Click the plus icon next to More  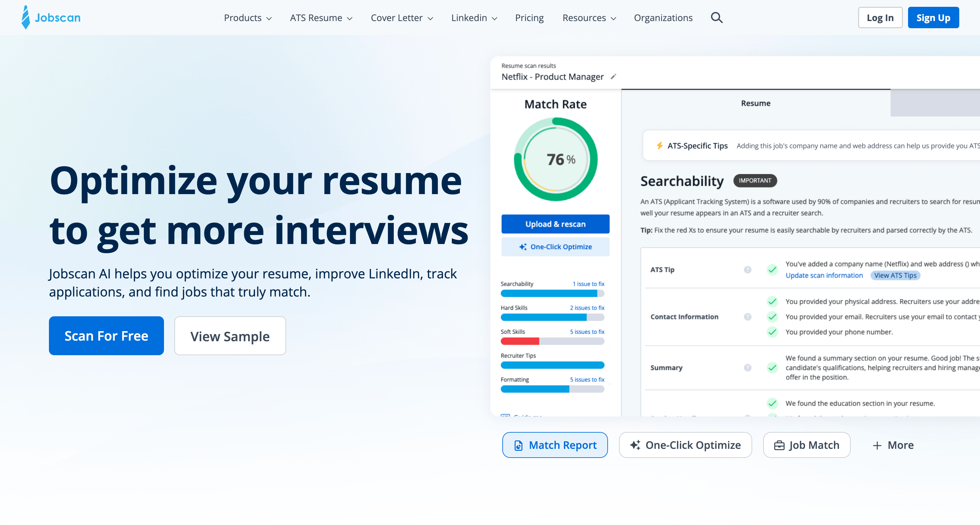[877, 446]
